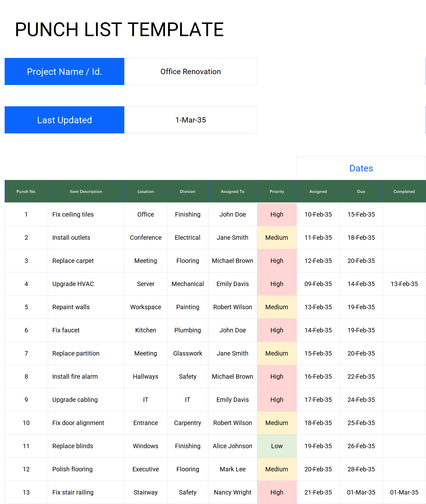
Task: Select the Hallways location cell
Action: pyautogui.click(x=146, y=376)
